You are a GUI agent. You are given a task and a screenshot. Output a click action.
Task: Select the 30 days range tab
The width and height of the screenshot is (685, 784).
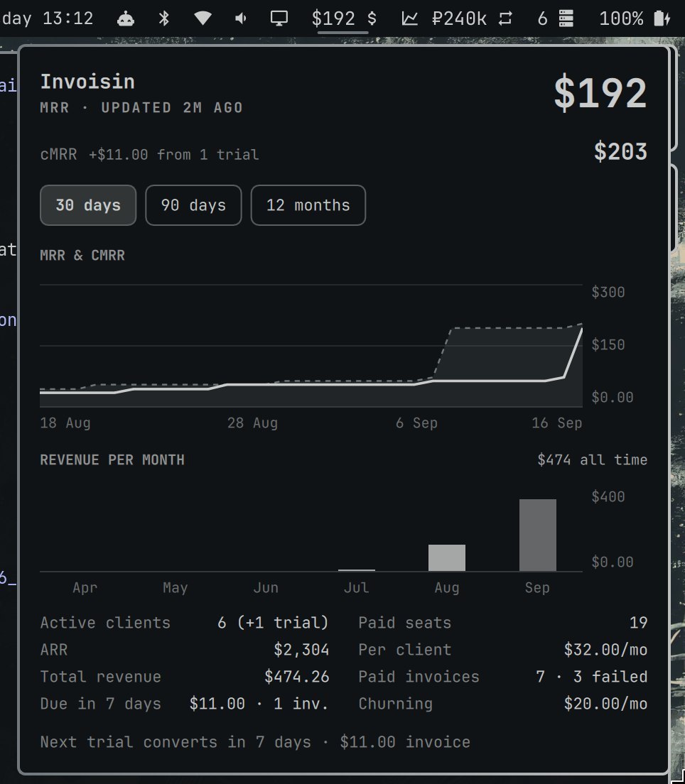[x=88, y=205]
